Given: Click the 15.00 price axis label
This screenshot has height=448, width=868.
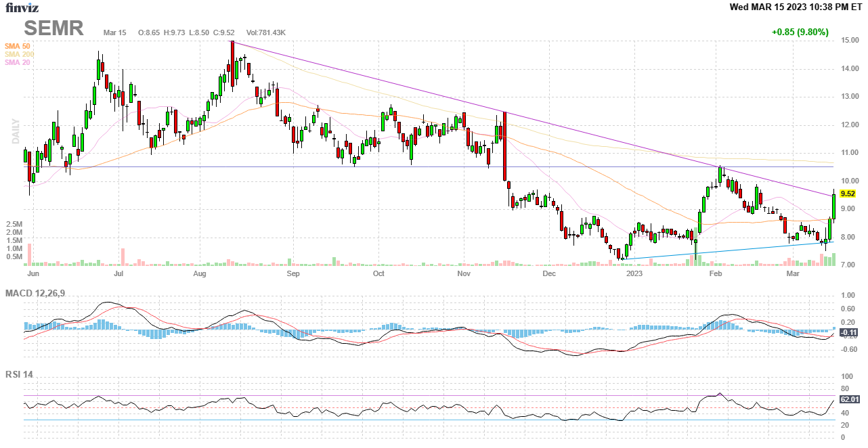Looking at the screenshot, I should pos(850,41).
